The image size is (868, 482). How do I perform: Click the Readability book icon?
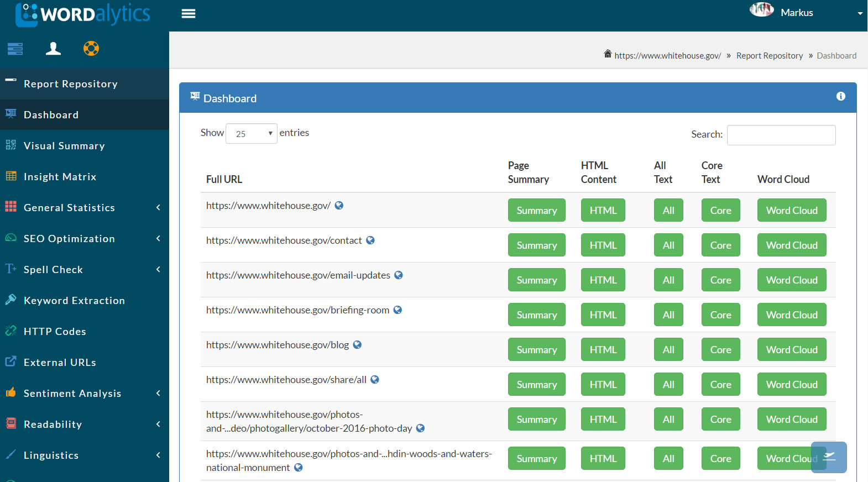pos(11,423)
